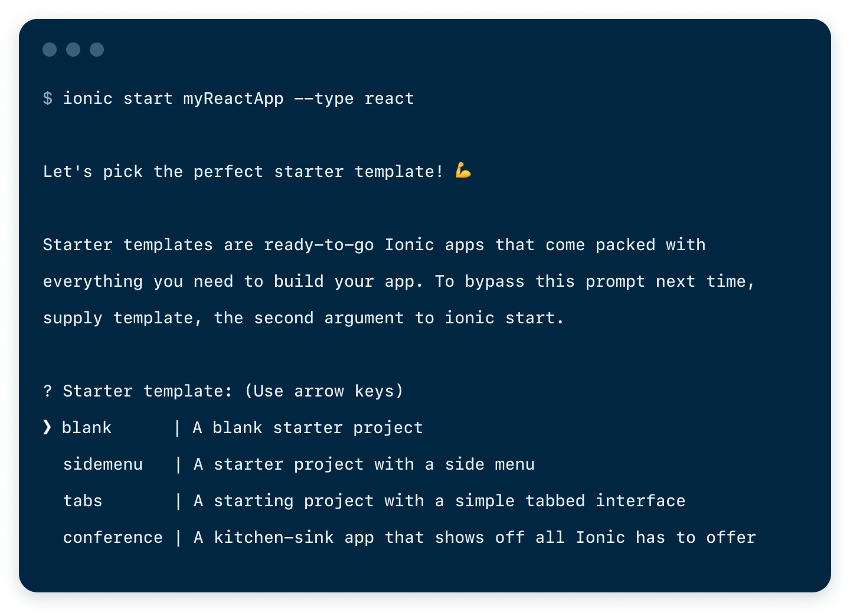The width and height of the screenshot is (850, 616).
Task: Click the third window control dot
Action: pos(97,50)
